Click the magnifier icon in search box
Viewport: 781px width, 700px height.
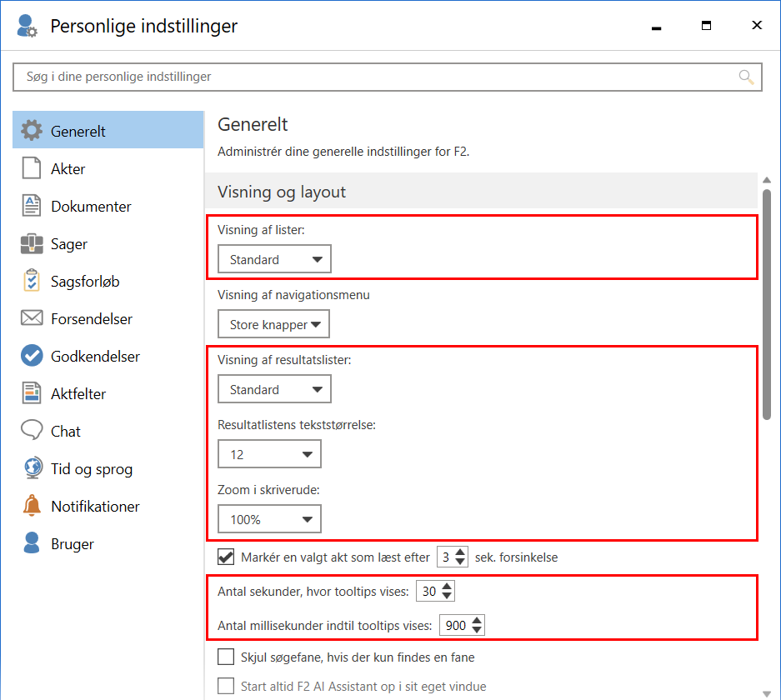[x=746, y=77]
